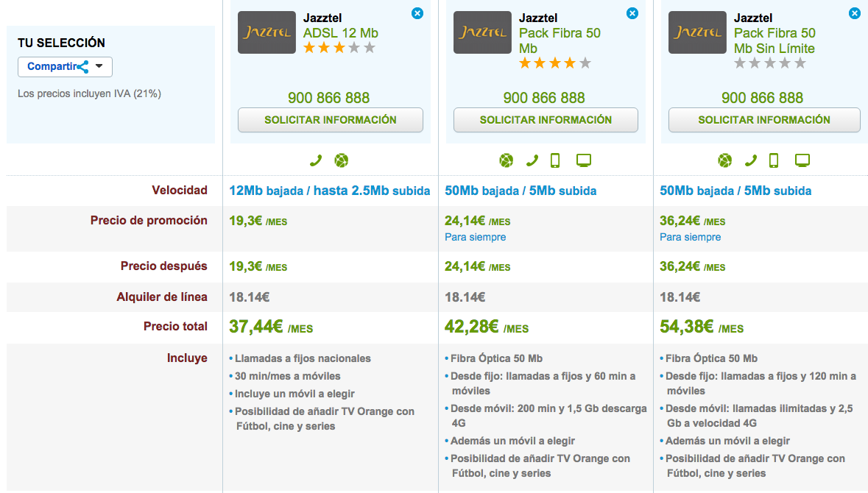Request information for Pack Fibra 50 Mb Sin Límite
Viewport: 868px width, 493px height.
(764, 120)
